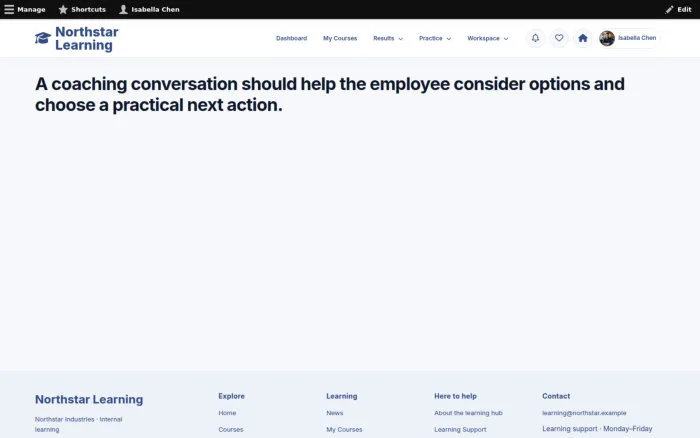Expand the Workspace dropdown
The width and height of the screenshot is (700, 438).
(488, 38)
